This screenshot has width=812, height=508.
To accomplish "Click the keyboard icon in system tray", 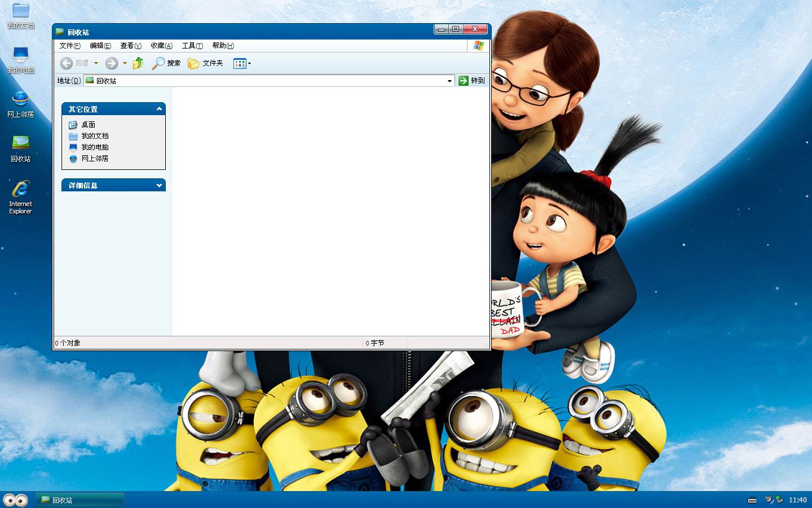I will pyautogui.click(x=752, y=500).
